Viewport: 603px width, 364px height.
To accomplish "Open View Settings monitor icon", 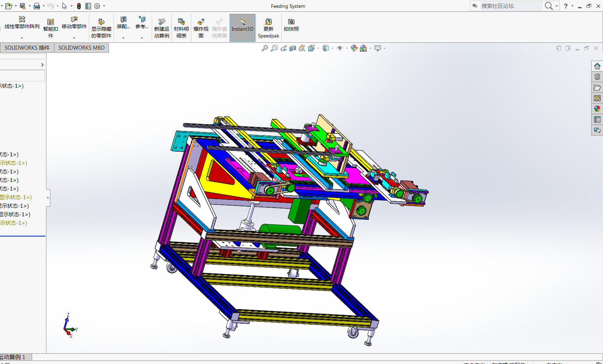I will point(378,48).
